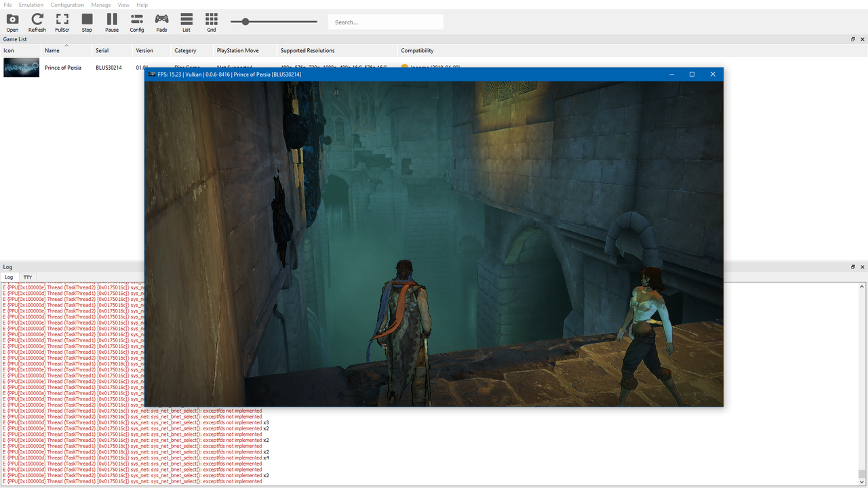Enter fullscreen with the FullScr icon

click(x=62, y=22)
